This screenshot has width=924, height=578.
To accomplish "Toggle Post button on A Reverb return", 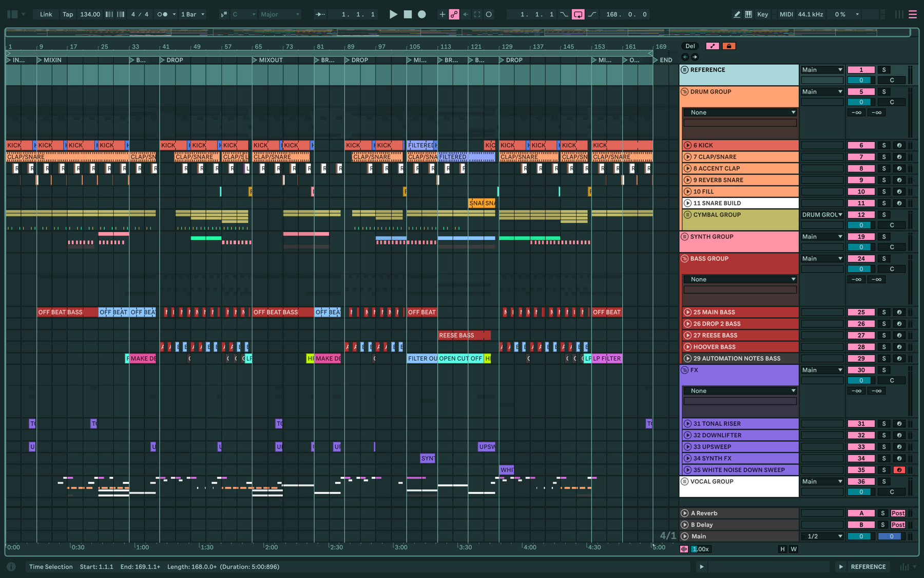I will [898, 513].
